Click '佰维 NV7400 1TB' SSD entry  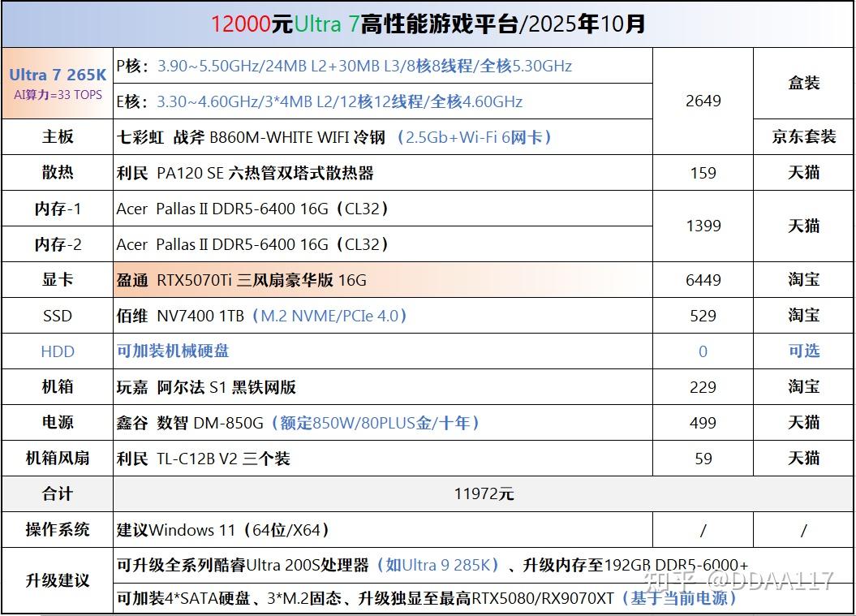tap(180, 317)
